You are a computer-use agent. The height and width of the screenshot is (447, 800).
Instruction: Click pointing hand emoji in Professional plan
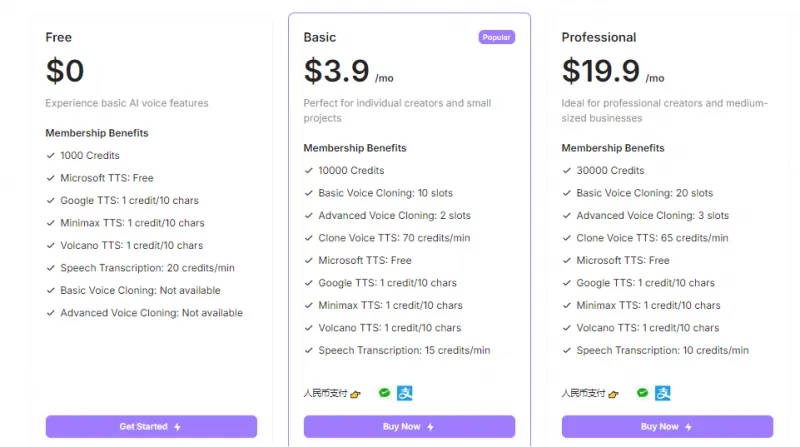614,394
